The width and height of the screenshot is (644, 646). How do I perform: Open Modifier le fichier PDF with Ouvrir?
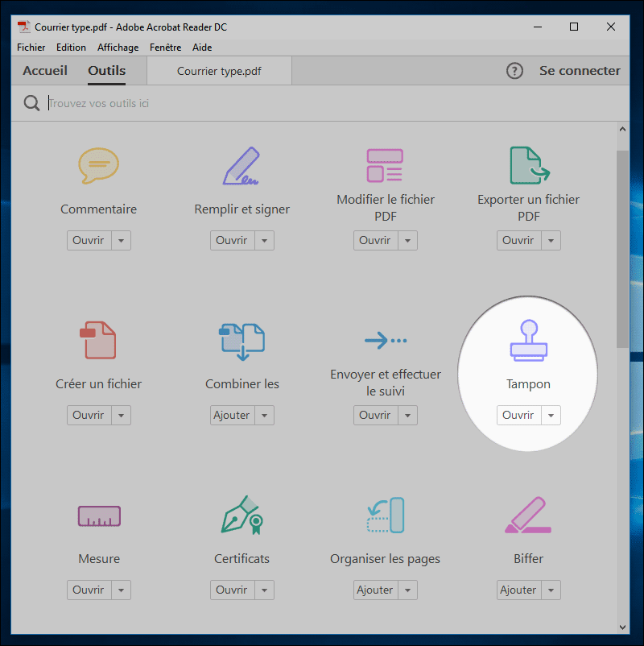tap(375, 240)
